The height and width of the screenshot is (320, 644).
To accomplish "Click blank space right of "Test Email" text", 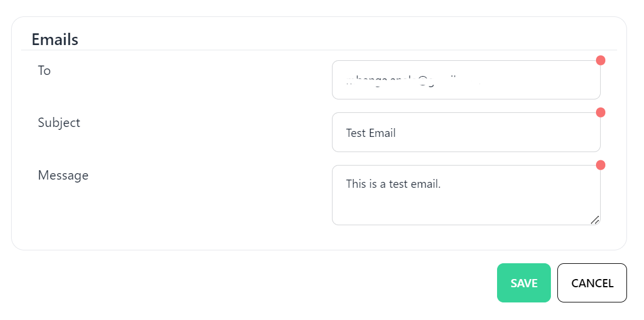I will tap(498, 133).
